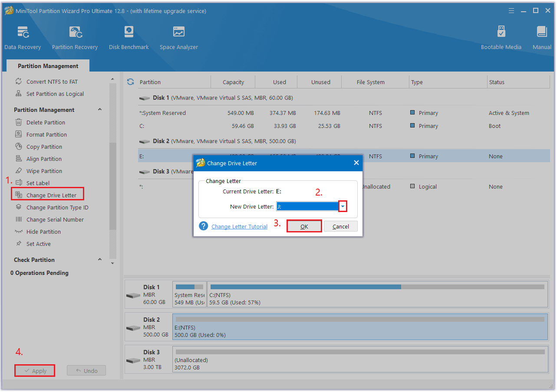Click the New Drive Letter field showing J:
Viewport: 557px width, 392px height.
click(x=307, y=206)
